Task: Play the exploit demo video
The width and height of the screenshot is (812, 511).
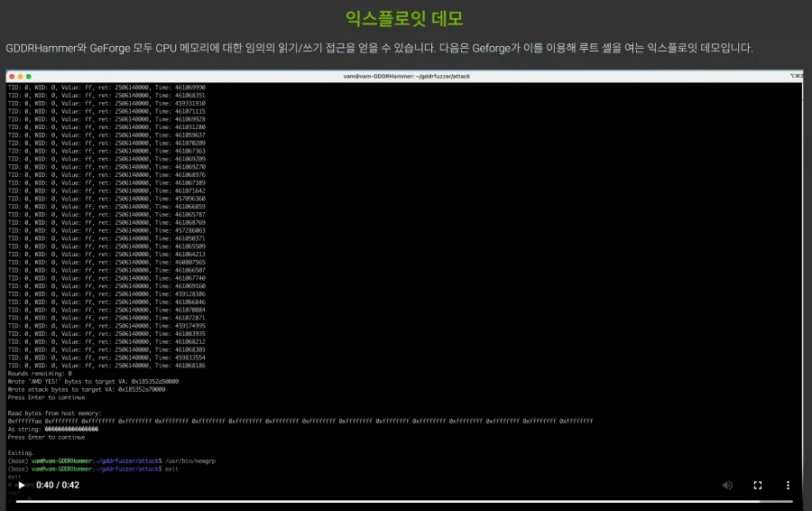Action: tap(22, 485)
